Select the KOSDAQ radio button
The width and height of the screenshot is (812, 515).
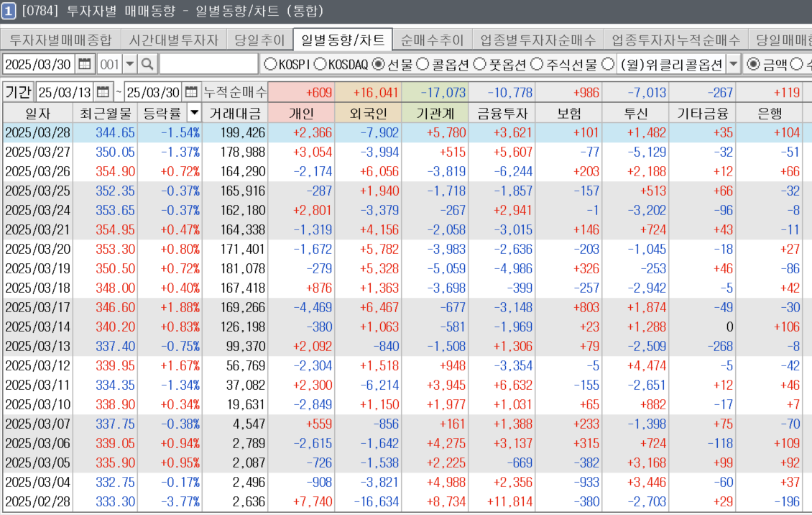coord(320,64)
